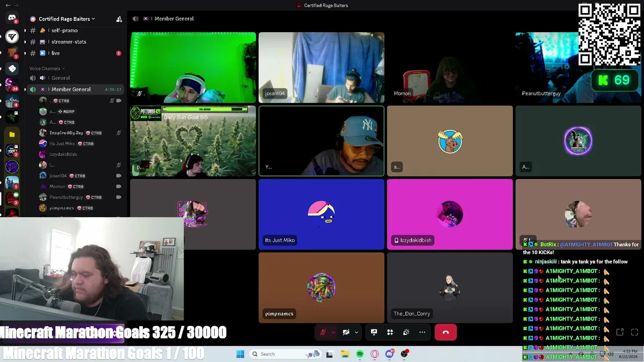Screen dimensions: 644x362
Task: Expand camera options arrow
Action: pos(356,332)
